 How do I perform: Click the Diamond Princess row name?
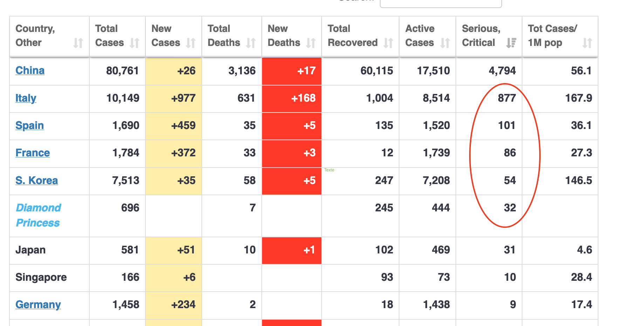pos(39,215)
